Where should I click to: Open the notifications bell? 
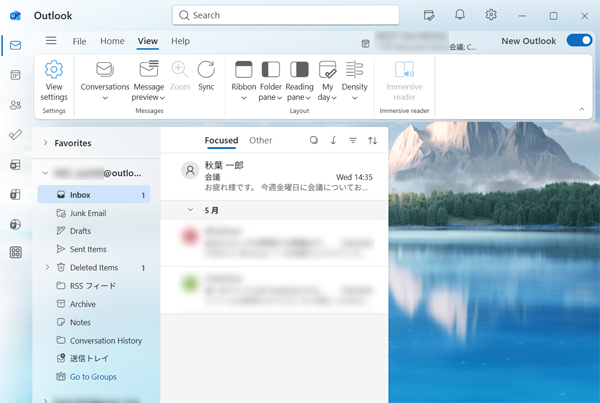460,15
